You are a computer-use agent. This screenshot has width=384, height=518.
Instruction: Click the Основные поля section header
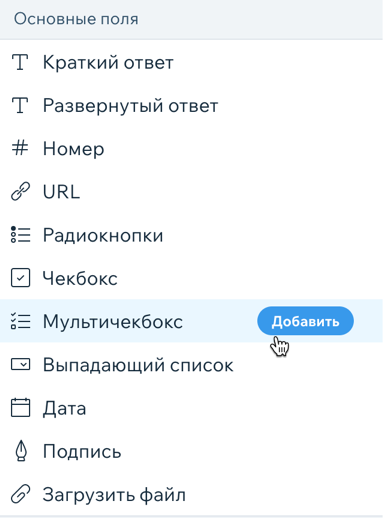tap(192, 19)
